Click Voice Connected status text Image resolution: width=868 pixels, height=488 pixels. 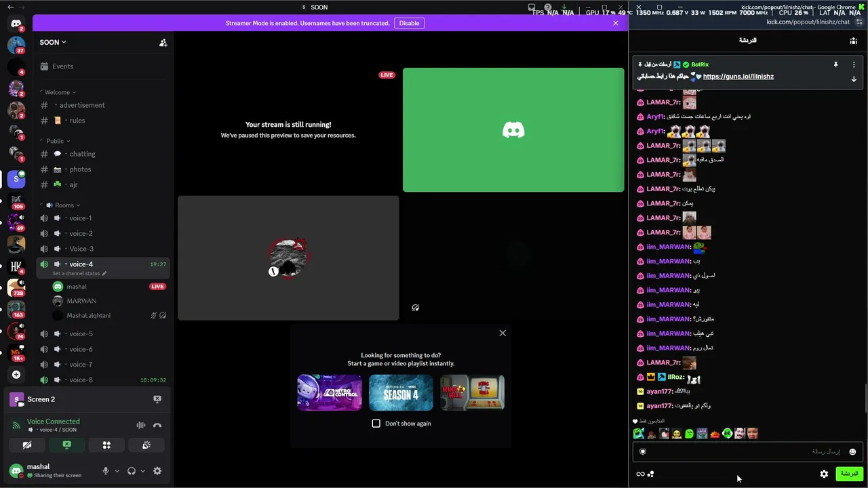coord(54,422)
